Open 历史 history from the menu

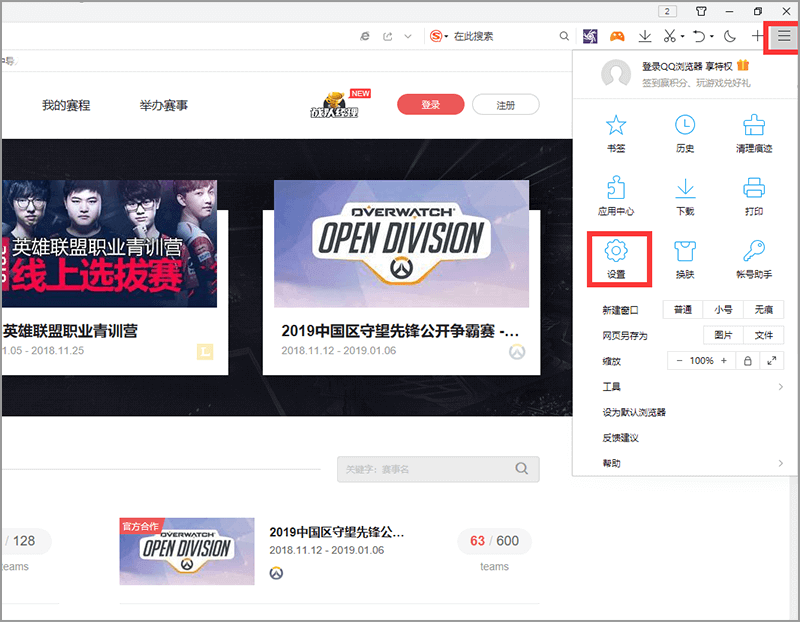pyautogui.click(x=685, y=134)
